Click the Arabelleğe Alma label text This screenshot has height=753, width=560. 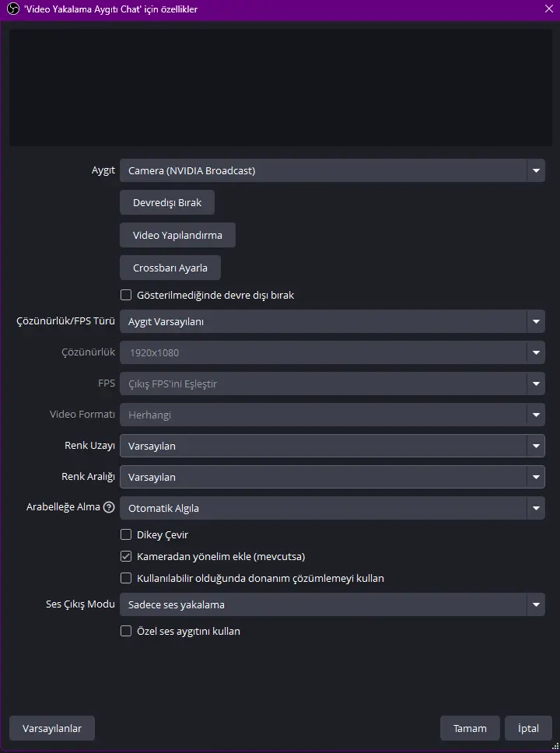(x=64, y=507)
